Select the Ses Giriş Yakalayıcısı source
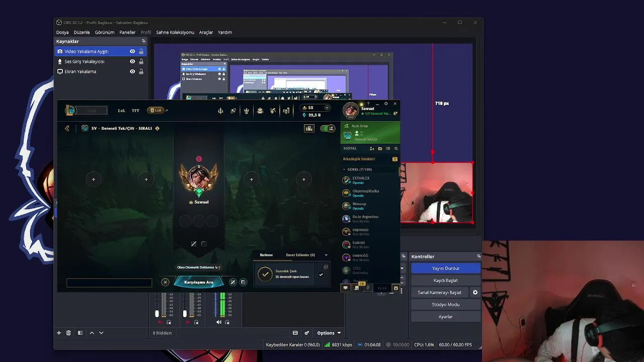This screenshot has height=362, width=644. (x=100, y=61)
